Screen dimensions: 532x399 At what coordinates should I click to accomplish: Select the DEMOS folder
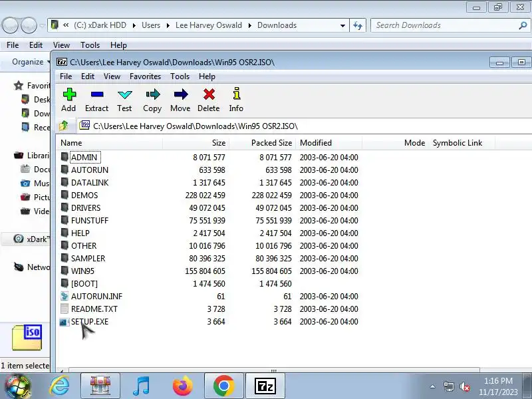click(x=84, y=195)
